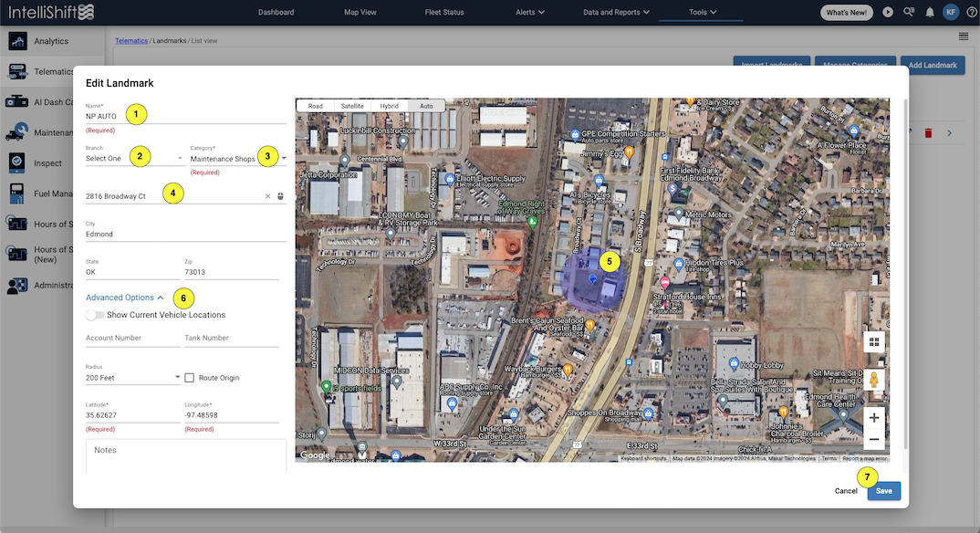The image size is (980, 533).
Task: Open the Category dropdown showing Maintenance Shops
Action: (238, 159)
